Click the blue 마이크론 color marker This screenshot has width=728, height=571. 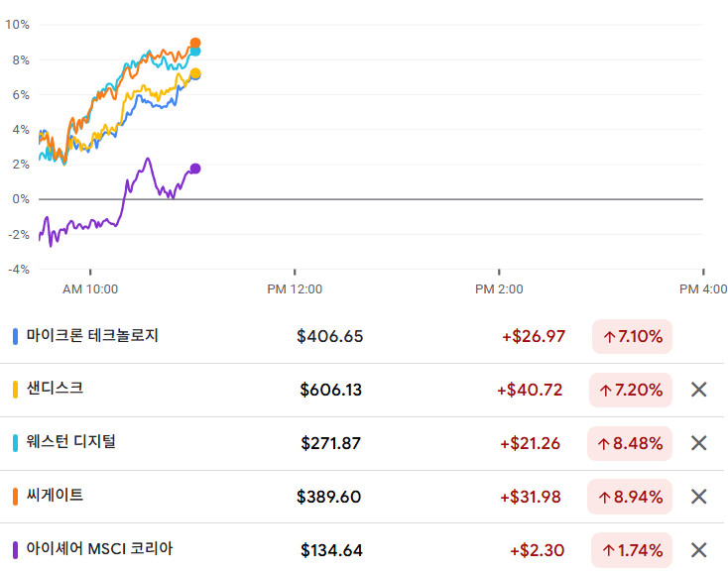(15, 337)
